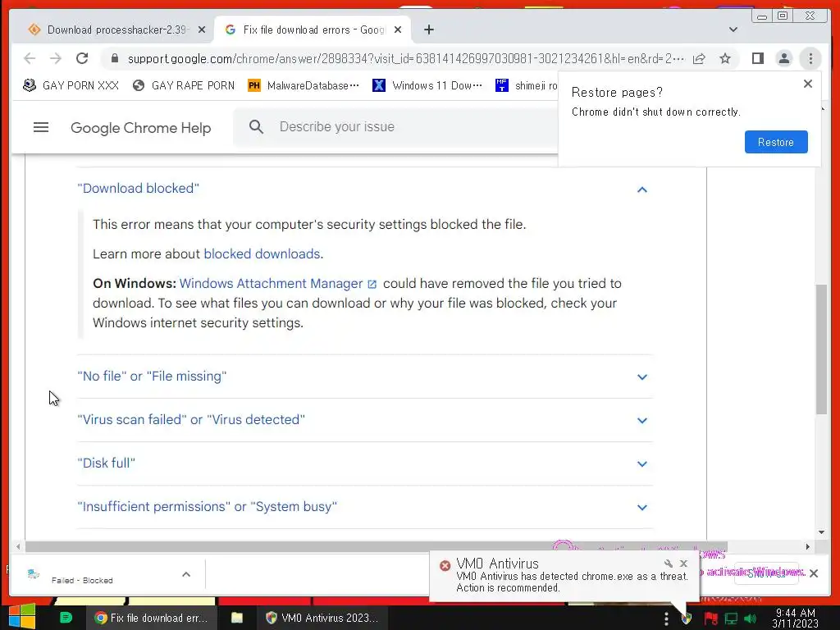Click the vertical scrollbar thumb
The image size is (840, 630).
tap(821, 349)
